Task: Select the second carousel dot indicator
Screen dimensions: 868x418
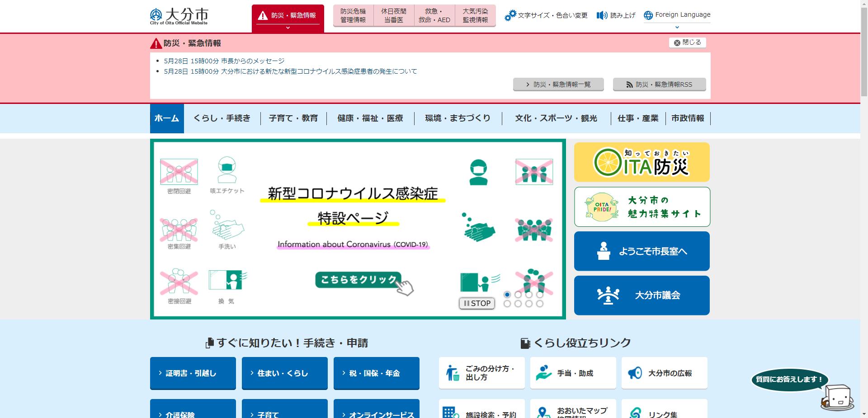Action: click(x=518, y=294)
